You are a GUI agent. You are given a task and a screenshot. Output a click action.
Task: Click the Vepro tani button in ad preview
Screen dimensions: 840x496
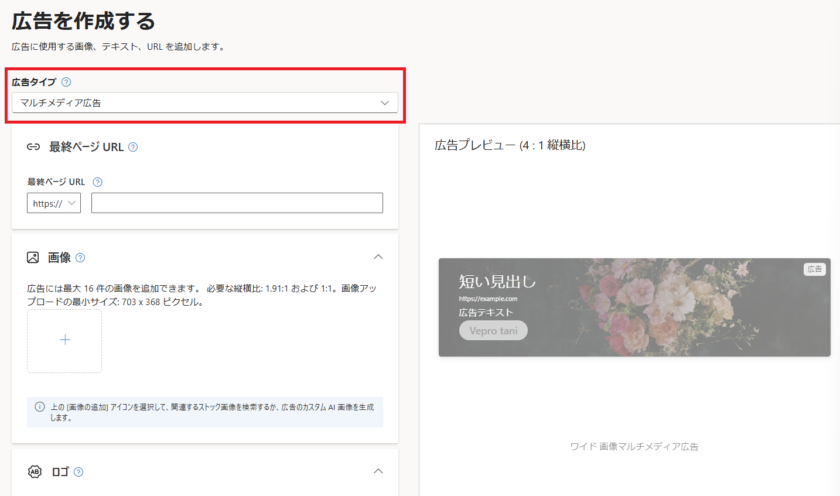493,331
